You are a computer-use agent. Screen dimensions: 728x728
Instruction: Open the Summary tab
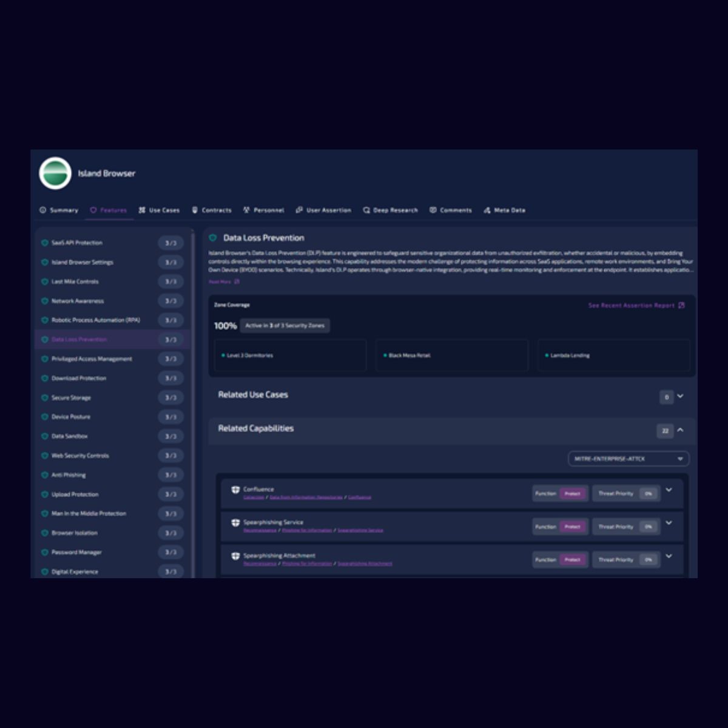59,210
